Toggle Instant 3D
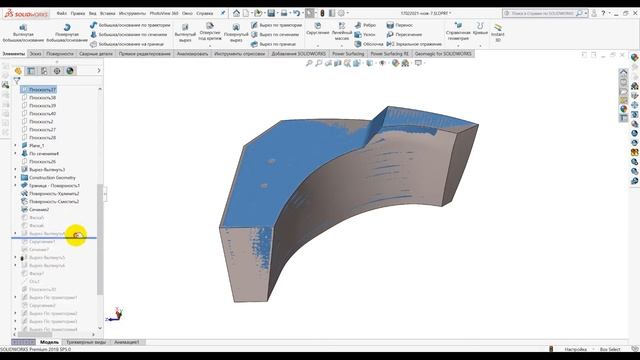 point(498,32)
